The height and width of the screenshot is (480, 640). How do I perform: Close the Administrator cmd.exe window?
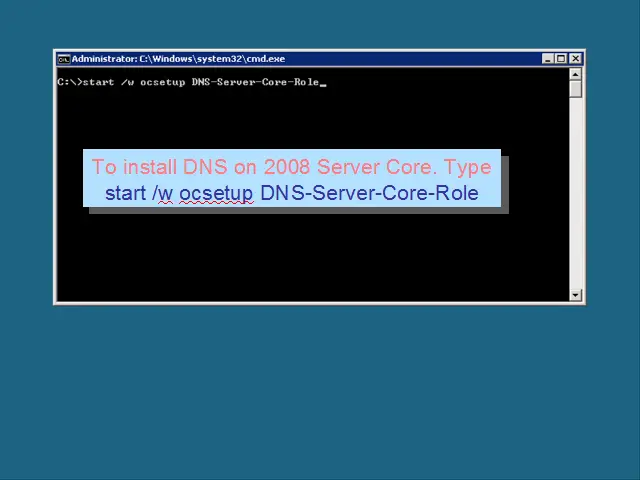pyautogui.click(x=576, y=59)
